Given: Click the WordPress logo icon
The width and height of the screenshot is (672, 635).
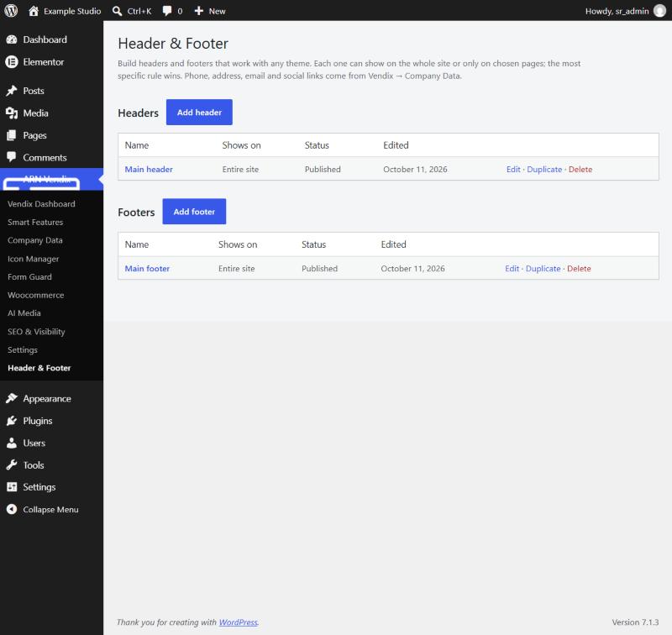Looking at the screenshot, I should tap(11, 11).
